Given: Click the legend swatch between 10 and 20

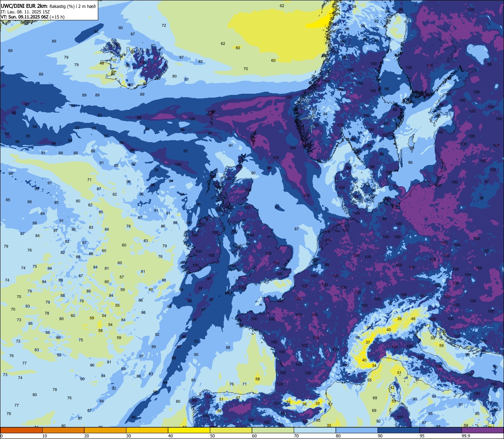Looking at the screenshot, I should pos(63,430).
